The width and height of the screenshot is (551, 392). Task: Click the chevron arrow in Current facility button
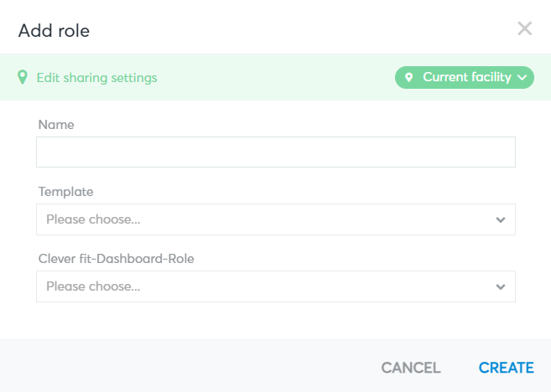[x=522, y=78]
